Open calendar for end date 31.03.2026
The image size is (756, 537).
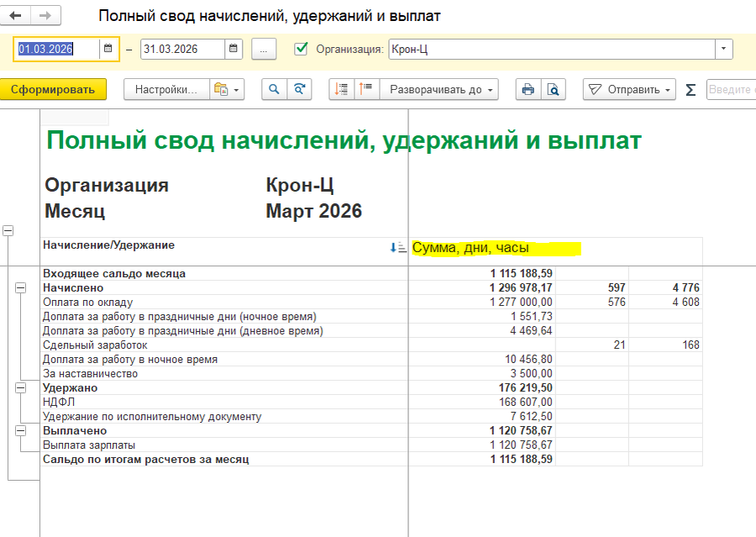point(234,49)
